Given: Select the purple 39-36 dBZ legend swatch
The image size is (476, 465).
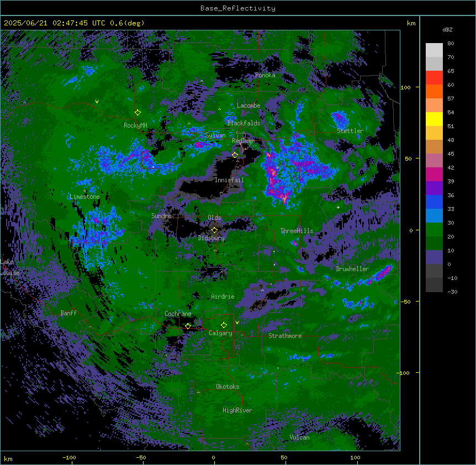Looking at the screenshot, I should tap(434, 188).
